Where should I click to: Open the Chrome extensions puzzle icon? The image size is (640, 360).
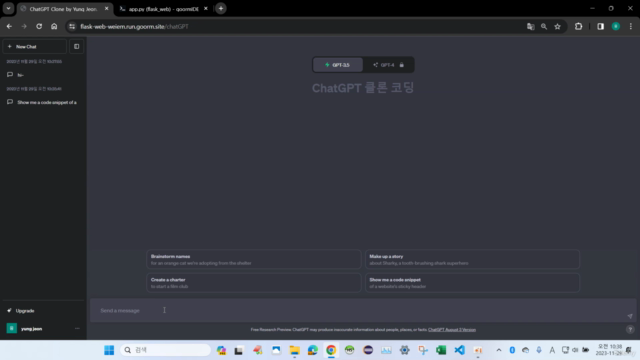pyautogui.click(x=578, y=27)
